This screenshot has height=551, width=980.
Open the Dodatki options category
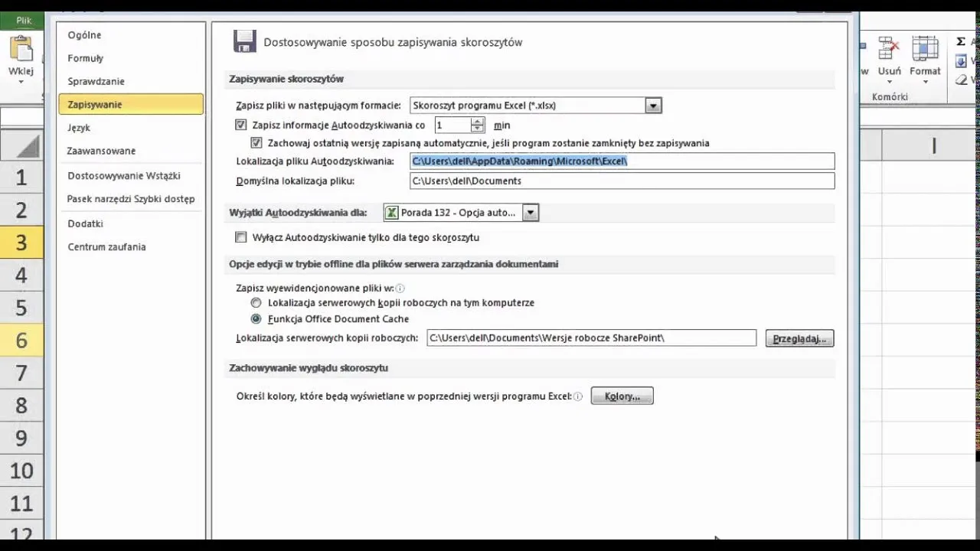[131, 223]
